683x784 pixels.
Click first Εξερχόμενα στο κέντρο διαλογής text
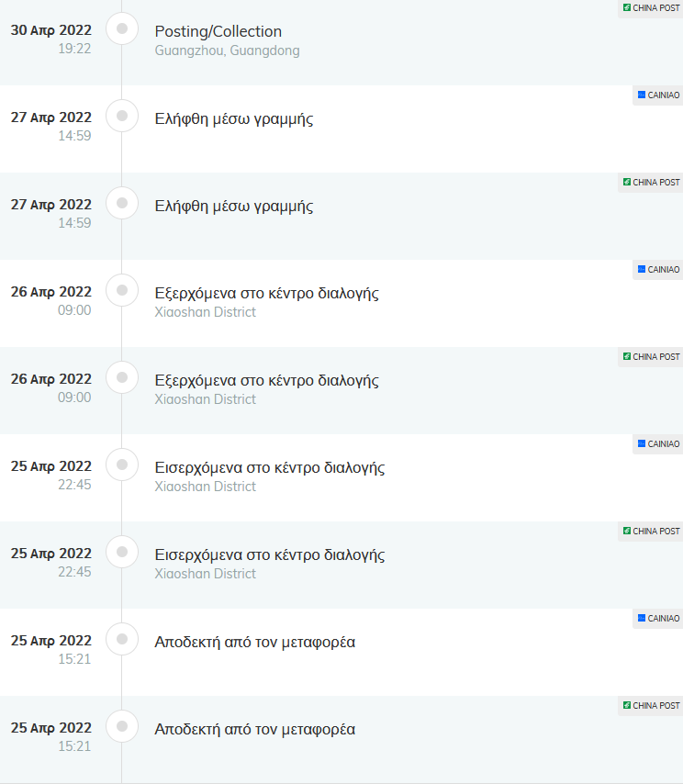coord(266,294)
